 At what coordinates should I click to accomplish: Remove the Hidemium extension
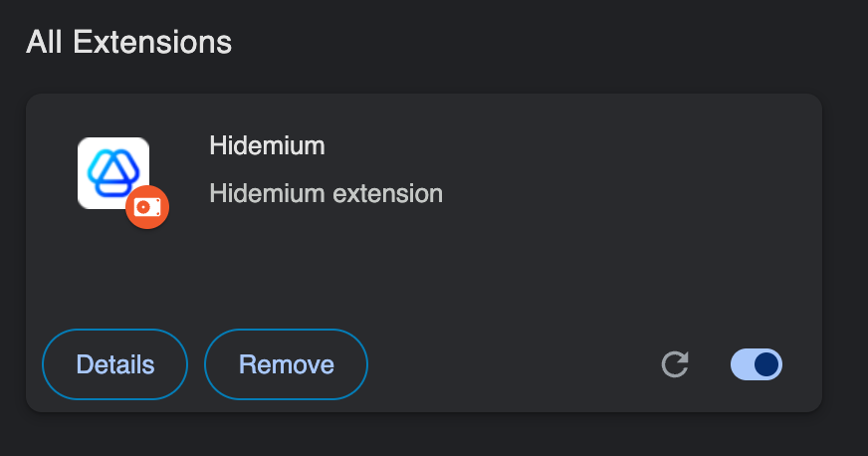tap(287, 364)
